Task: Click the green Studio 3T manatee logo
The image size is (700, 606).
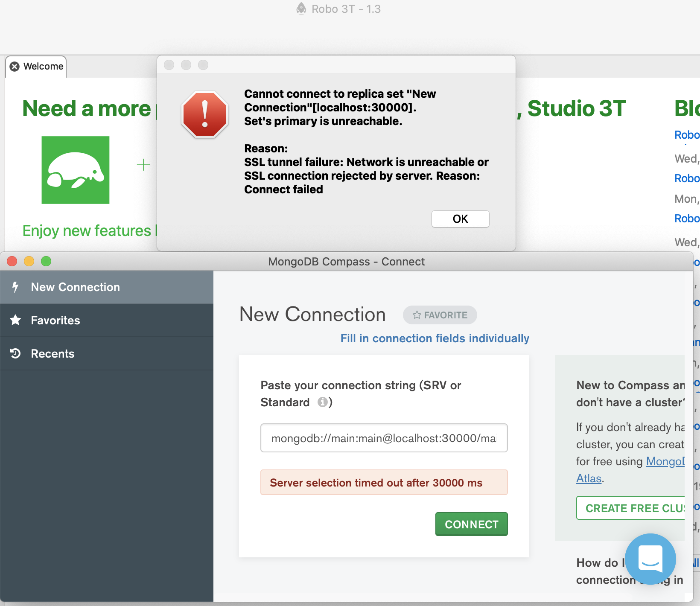Action: coord(76,170)
